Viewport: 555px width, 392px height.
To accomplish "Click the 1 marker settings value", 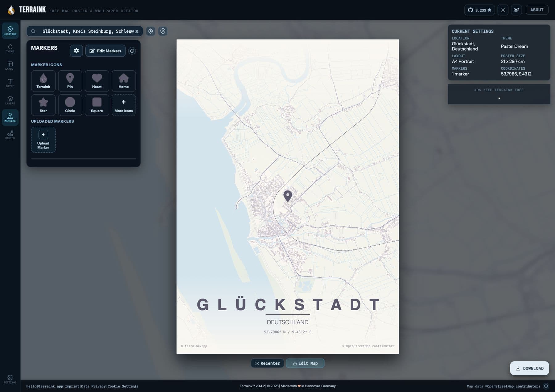I will [460, 74].
